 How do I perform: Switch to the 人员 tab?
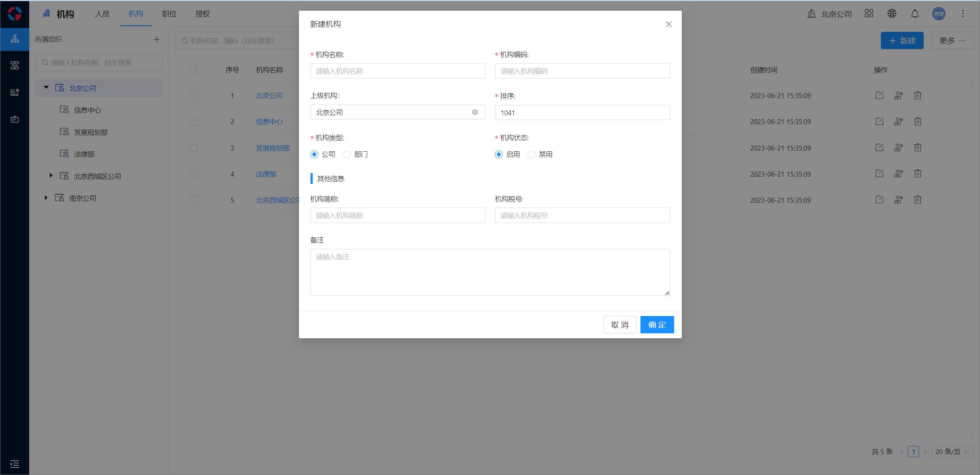(x=102, y=14)
